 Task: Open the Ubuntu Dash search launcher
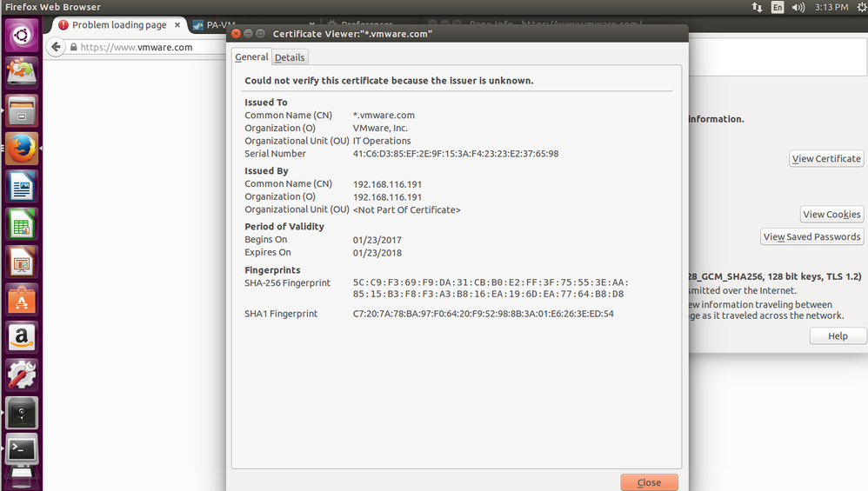click(x=22, y=36)
